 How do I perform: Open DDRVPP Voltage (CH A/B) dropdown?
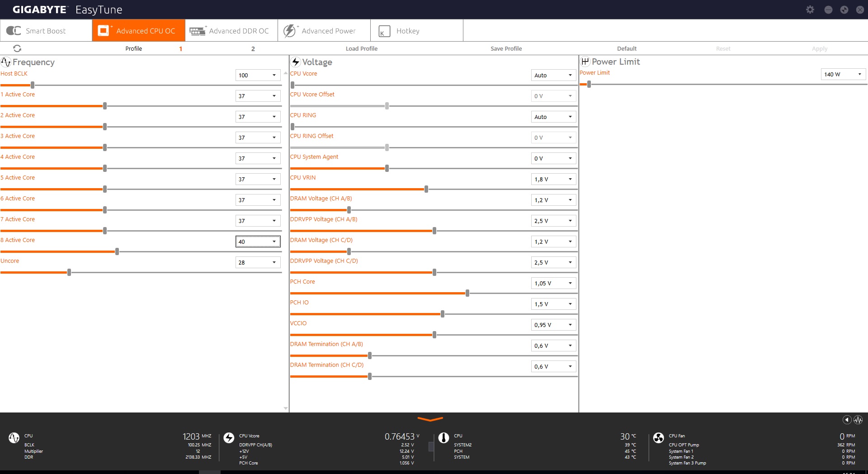point(554,221)
